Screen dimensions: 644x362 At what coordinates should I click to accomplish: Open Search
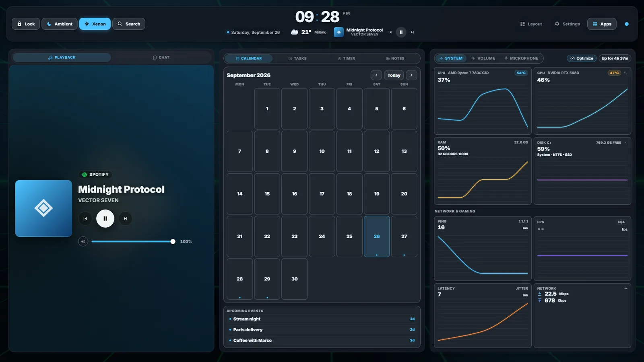pyautogui.click(x=129, y=24)
